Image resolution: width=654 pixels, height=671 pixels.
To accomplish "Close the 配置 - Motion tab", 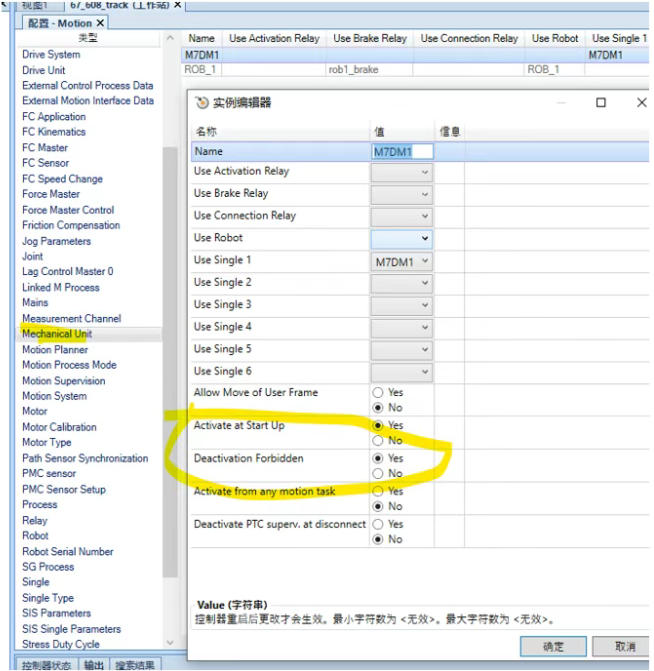I will click(100, 23).
